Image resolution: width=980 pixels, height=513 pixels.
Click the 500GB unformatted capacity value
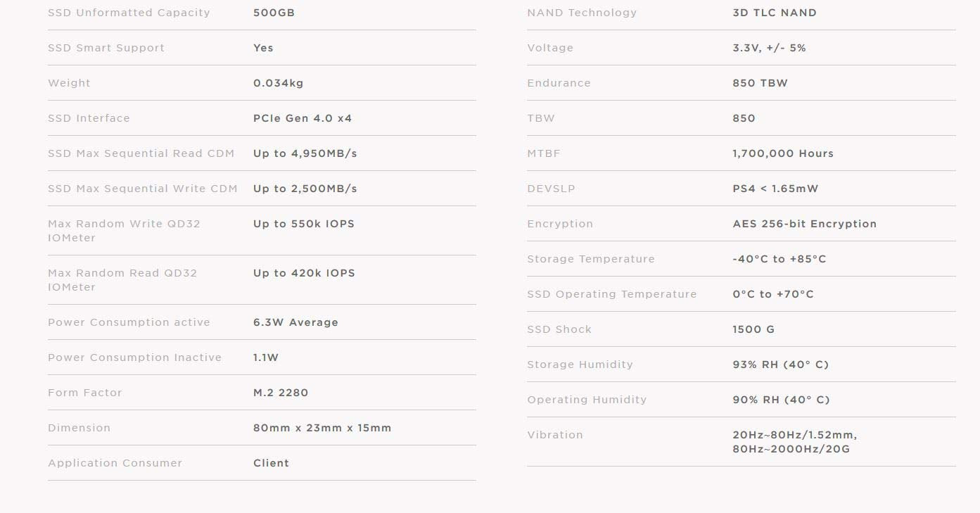274,13
